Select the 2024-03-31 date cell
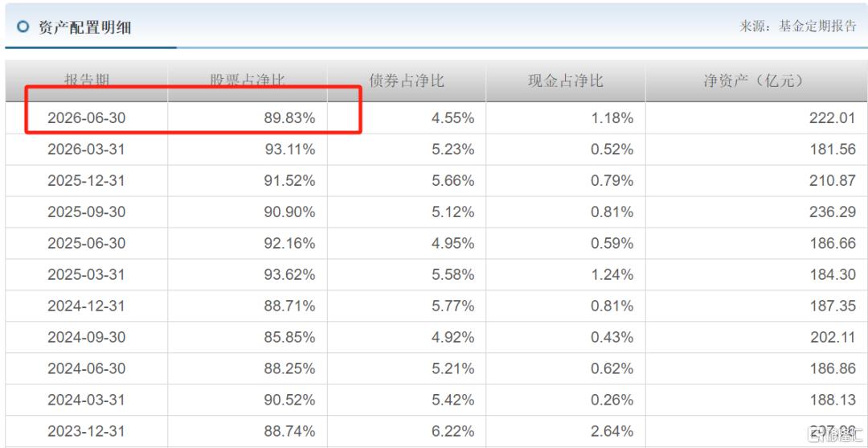The width and height of the screenshot is (868, 448). click(87, 400)
